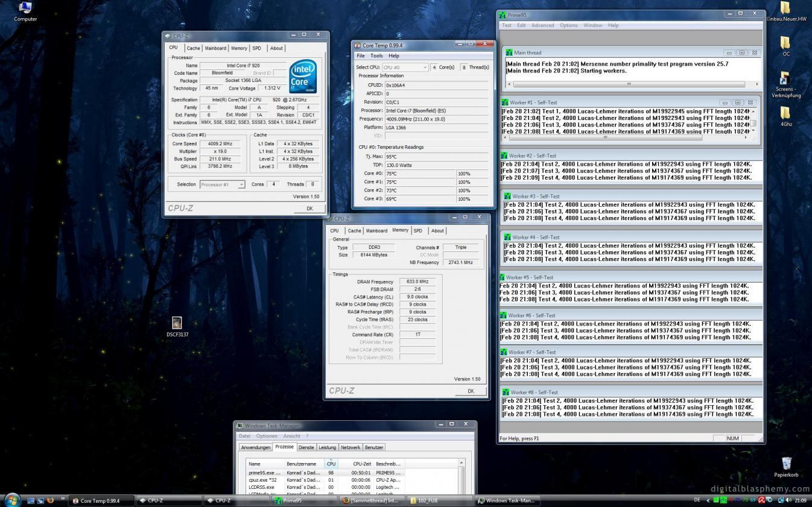Click the Worker #1 Self-Test window icon
Image resolution: width=812 pixels, height=507 pixels.
point(505,102)
